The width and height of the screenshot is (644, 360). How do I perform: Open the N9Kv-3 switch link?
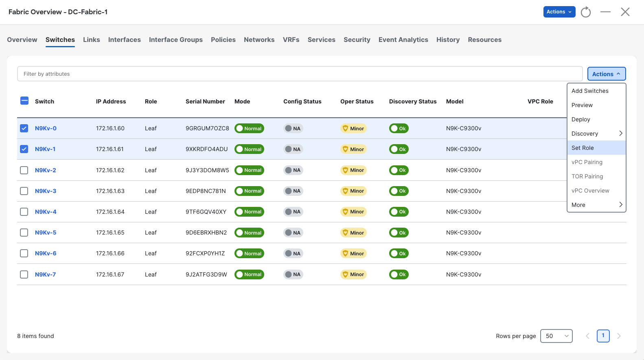46,191
